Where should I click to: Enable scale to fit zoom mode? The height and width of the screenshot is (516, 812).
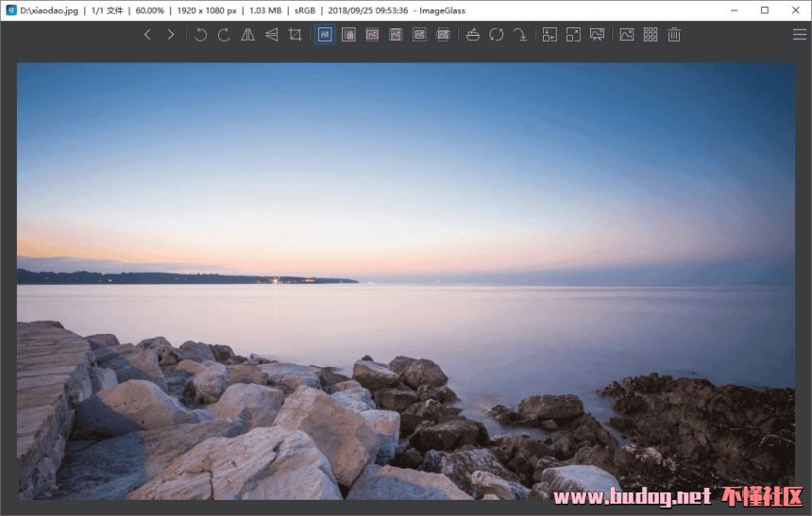(x=419, y=35)
